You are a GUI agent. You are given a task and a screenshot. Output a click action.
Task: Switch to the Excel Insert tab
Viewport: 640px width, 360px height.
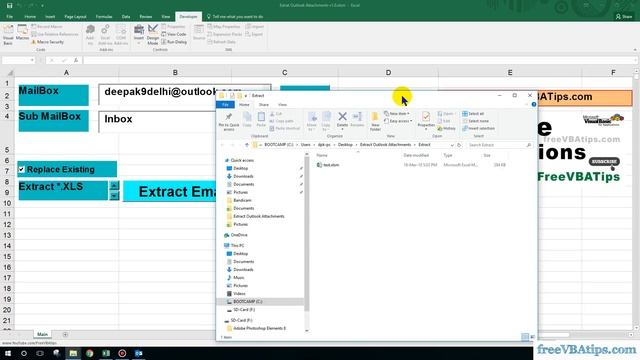click(50, 17)
